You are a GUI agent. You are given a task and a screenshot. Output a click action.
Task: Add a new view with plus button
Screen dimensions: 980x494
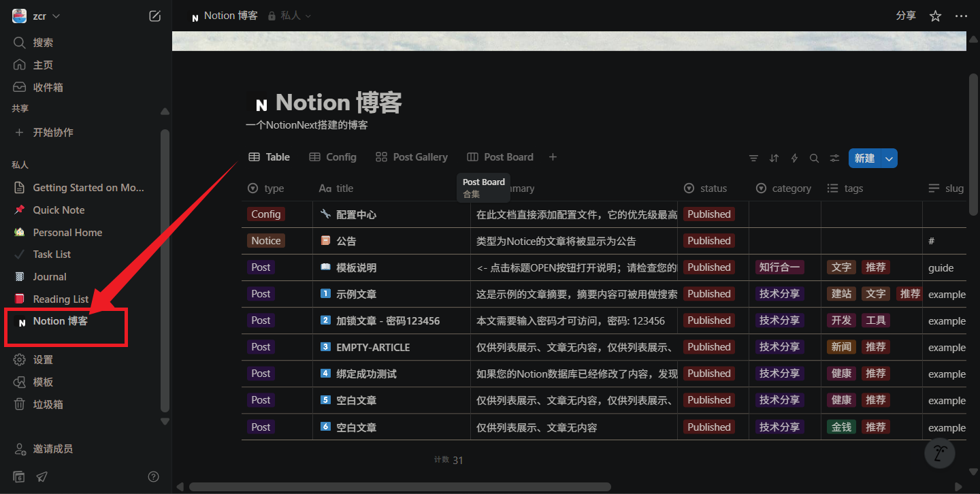point(553,157)
